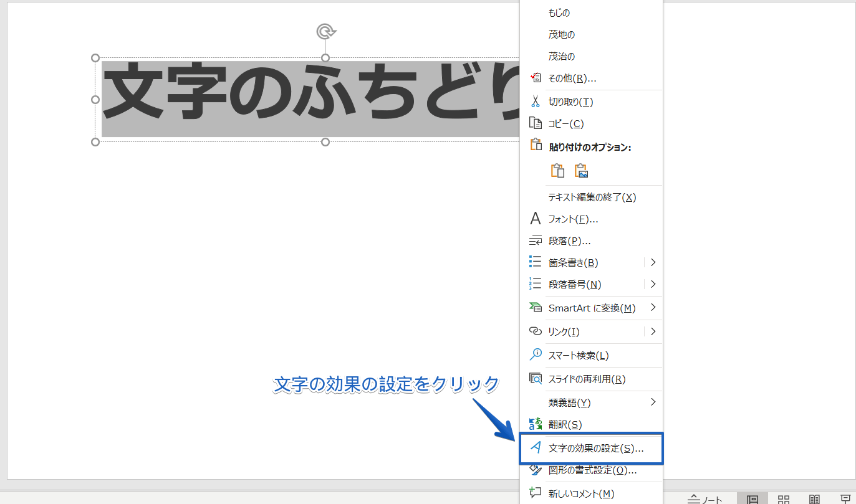Expand the 段落番号(N) submenu arrow

pyautogui.click(x=653, y=284)
